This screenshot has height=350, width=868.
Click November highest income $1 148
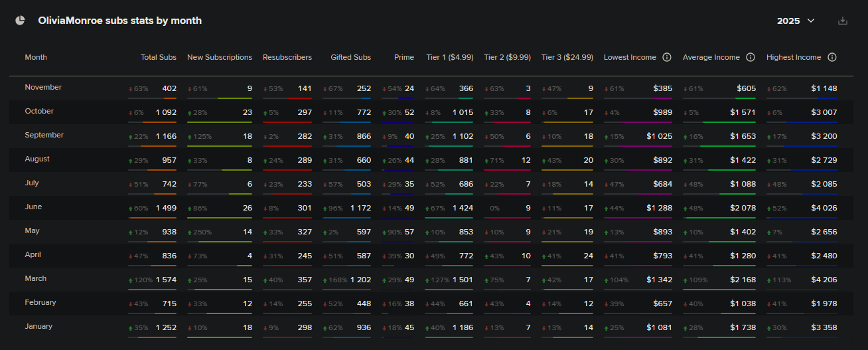point(824,88)
